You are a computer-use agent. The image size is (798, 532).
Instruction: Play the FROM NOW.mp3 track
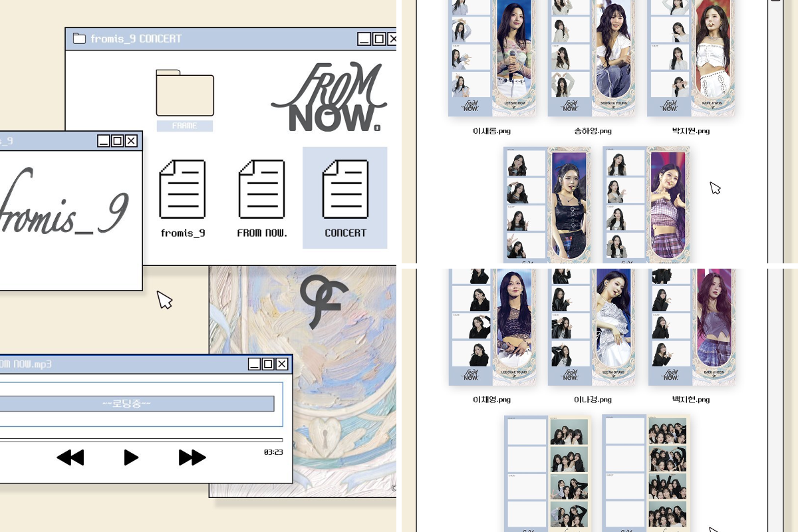pyautogui.click(x=131, y=458)
